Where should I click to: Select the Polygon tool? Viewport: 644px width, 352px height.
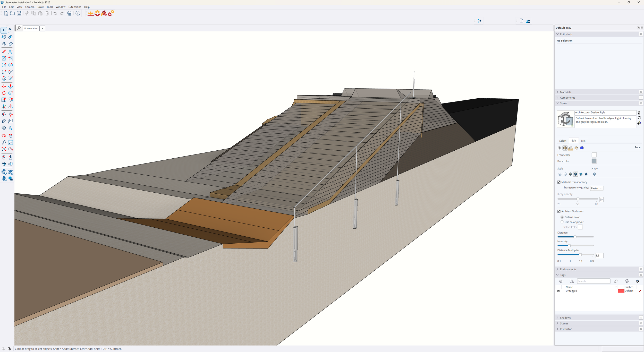click(11, 65)
